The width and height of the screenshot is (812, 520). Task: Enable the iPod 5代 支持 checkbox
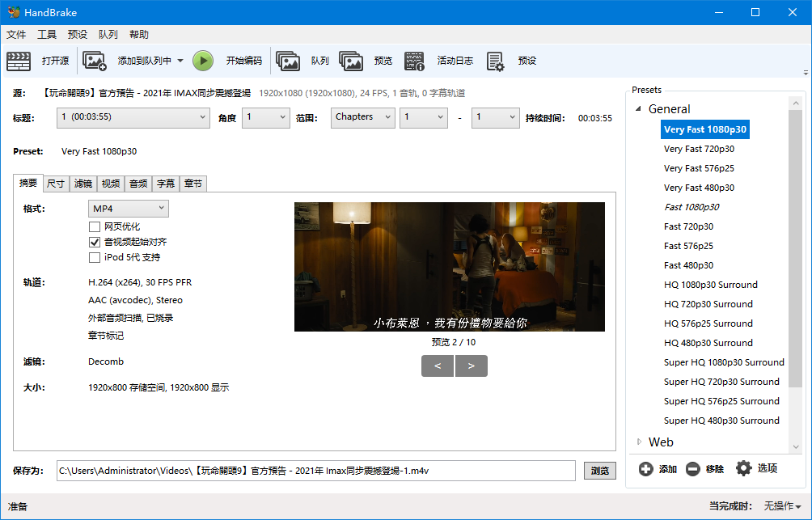pyautogui.click(x=95, y=257)
